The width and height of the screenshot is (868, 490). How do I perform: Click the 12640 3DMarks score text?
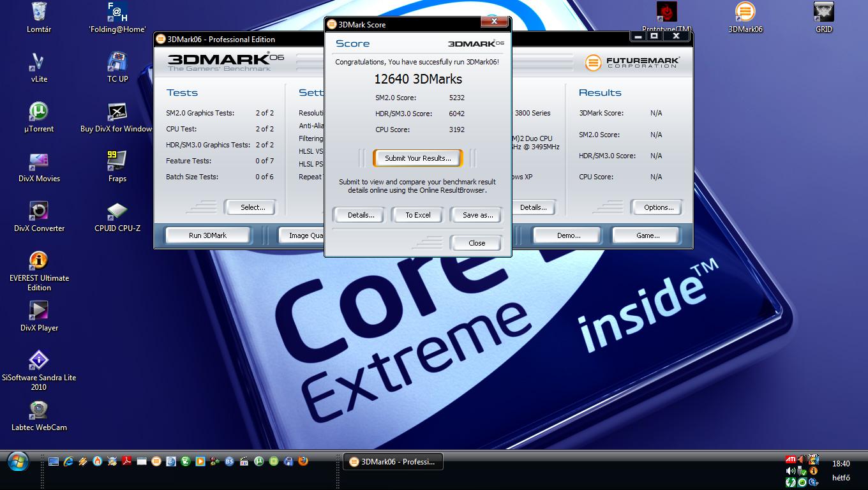(x=418, y=79)
